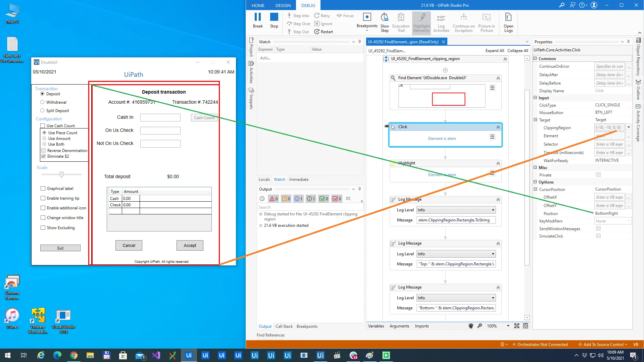Toggle Log Activities option
644x362 pixels.
(x=441, y=22)
